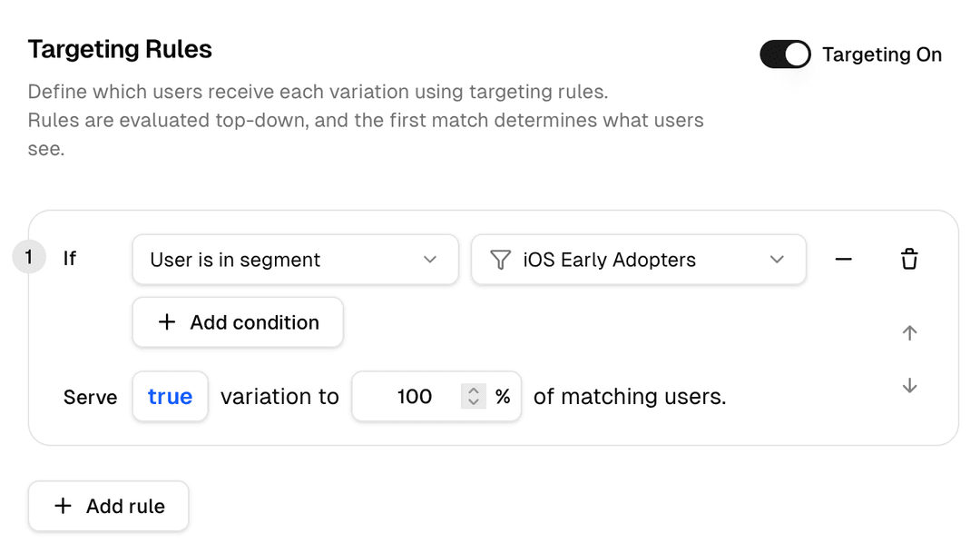Move rule 1 down using the down arrow
The width and height of the screenshot is (980, 553).
point(909,385)
